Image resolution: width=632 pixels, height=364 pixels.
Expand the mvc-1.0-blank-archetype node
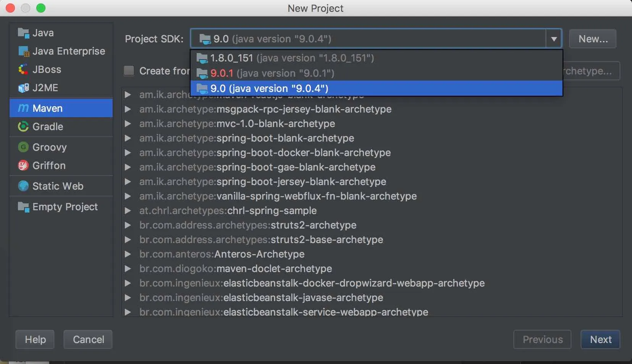click(x=128, y=124)
